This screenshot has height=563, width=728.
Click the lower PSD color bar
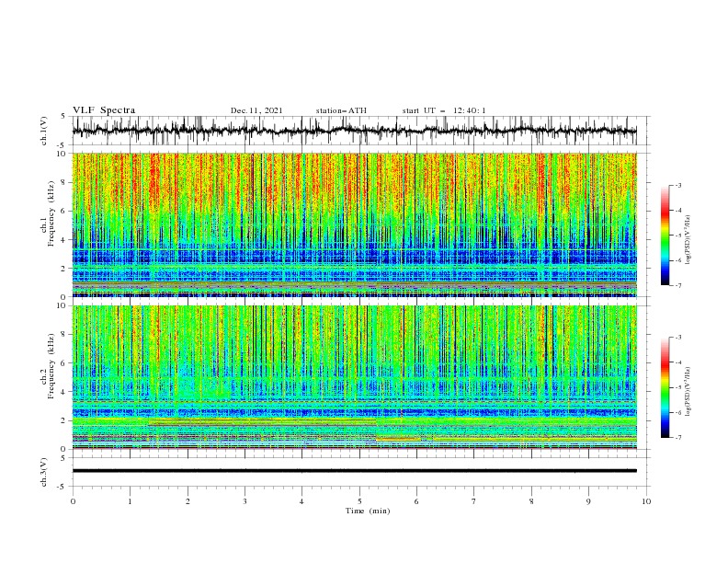pos(665,387)
